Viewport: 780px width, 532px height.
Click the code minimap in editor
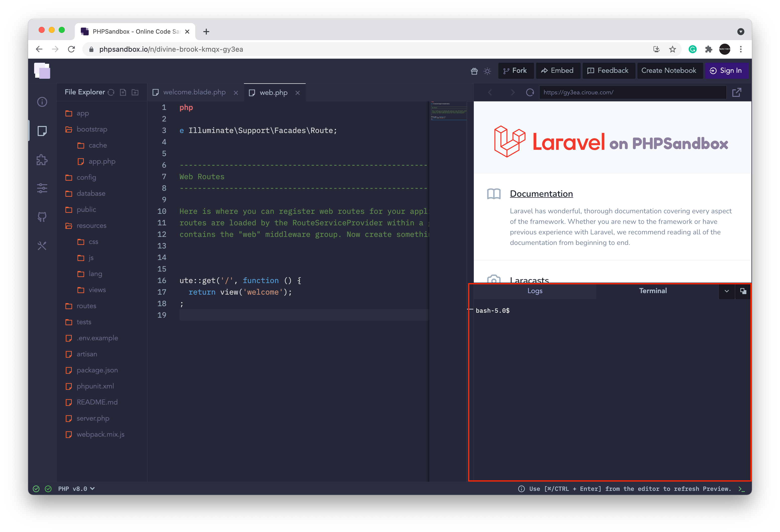(448, 111)
